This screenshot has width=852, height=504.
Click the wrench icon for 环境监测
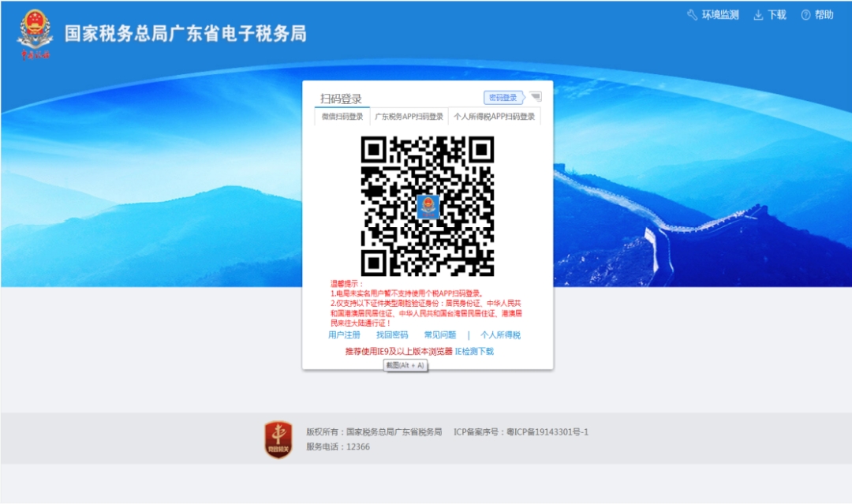click(693, 15)
